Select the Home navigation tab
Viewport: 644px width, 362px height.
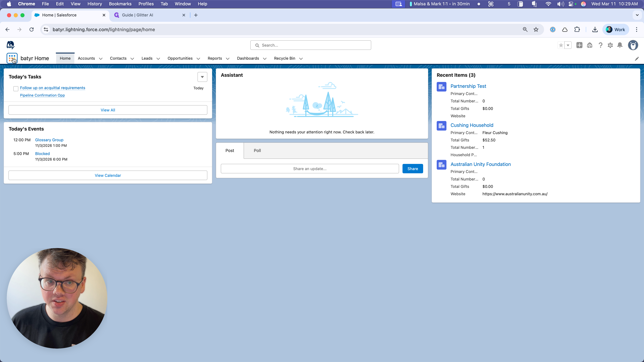pos(65,58)
